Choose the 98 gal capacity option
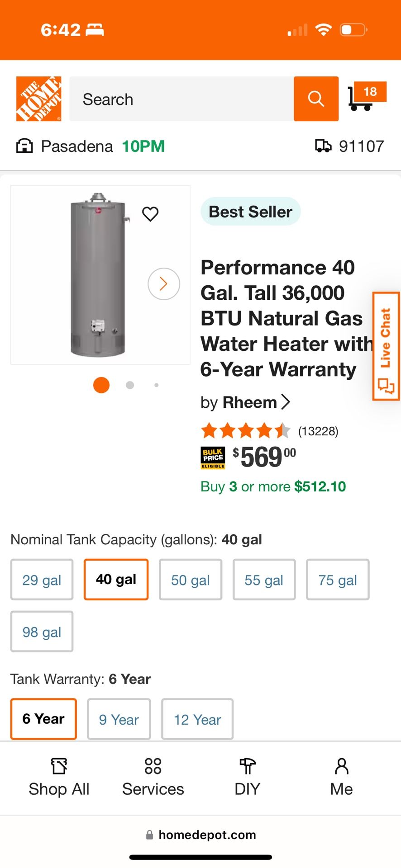This screenshot has height=868, width=401. click(x=42, y=632)
